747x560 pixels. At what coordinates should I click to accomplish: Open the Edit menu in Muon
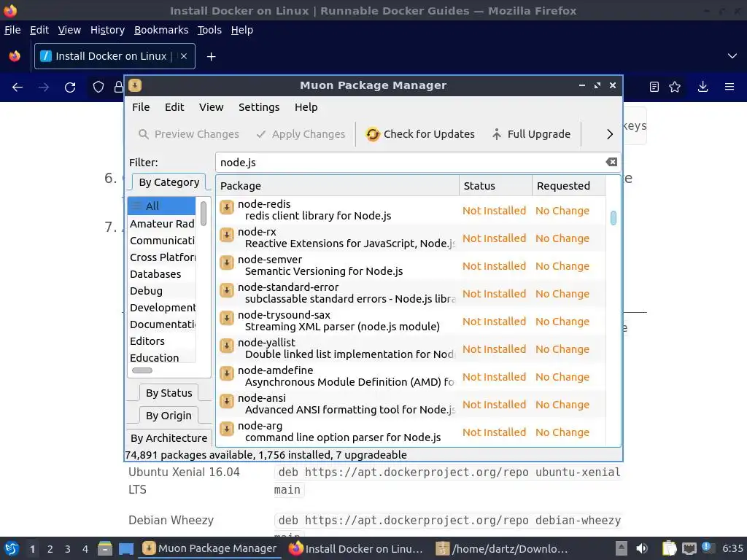(174, 107)
